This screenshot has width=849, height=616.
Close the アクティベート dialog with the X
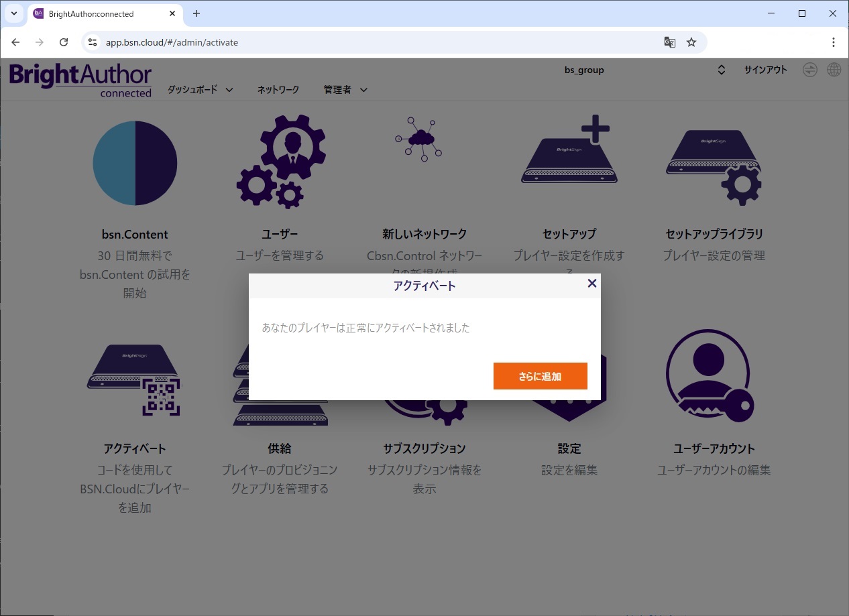[591, 284]
